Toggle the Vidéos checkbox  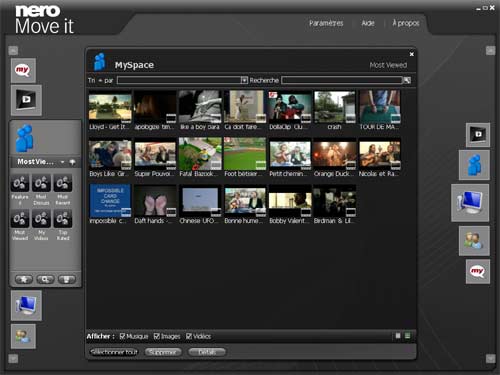point(189,336)
